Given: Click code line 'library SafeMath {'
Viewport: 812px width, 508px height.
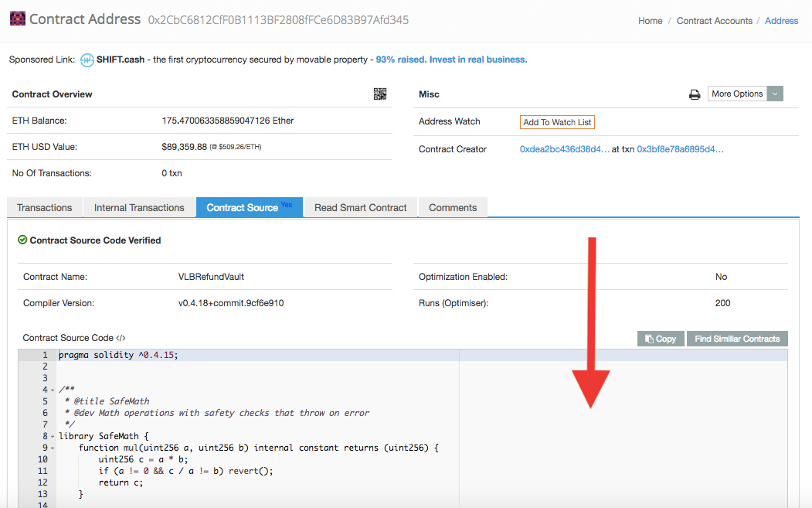Looking at the screenshot, I should pos(104,436).
